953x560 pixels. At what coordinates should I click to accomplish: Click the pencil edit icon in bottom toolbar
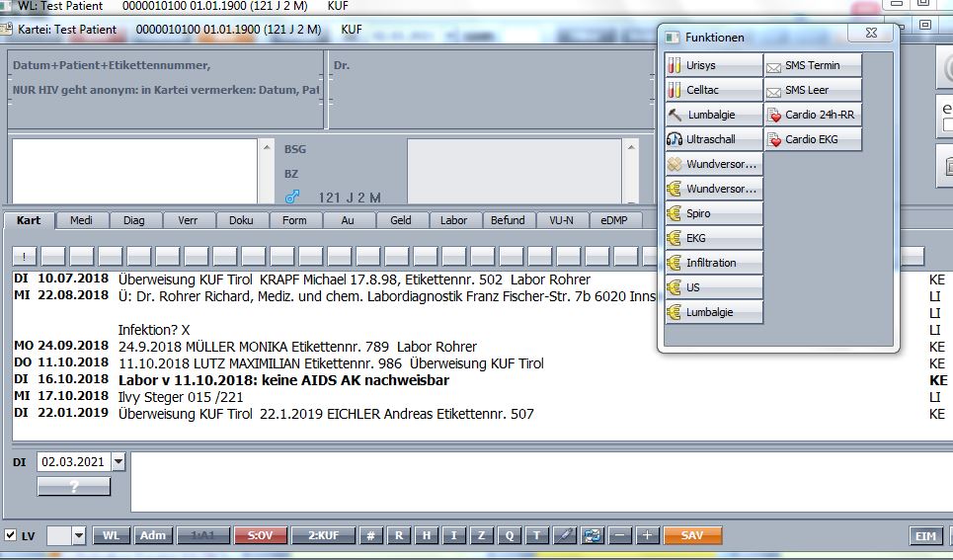pos(564,535)
